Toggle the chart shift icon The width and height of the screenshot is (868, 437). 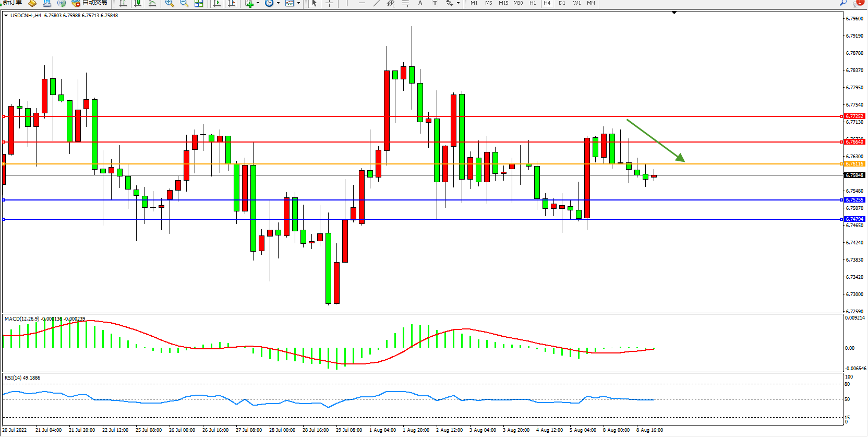[x=232, y=3]
